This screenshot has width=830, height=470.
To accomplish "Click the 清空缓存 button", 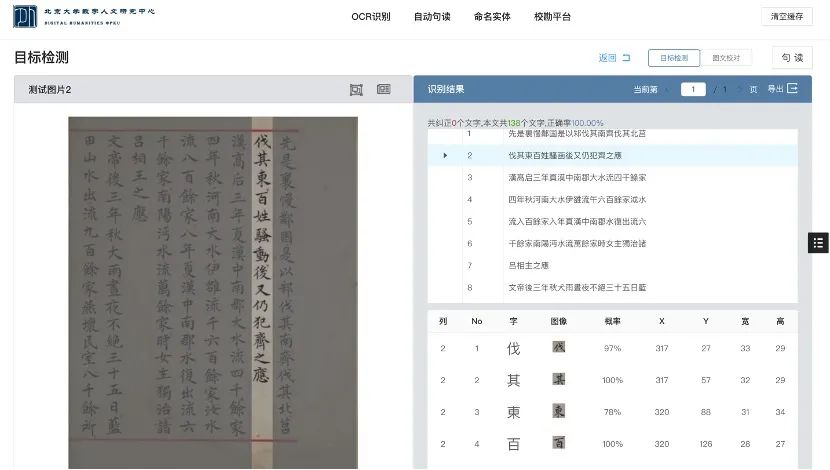I will (787, 16).
